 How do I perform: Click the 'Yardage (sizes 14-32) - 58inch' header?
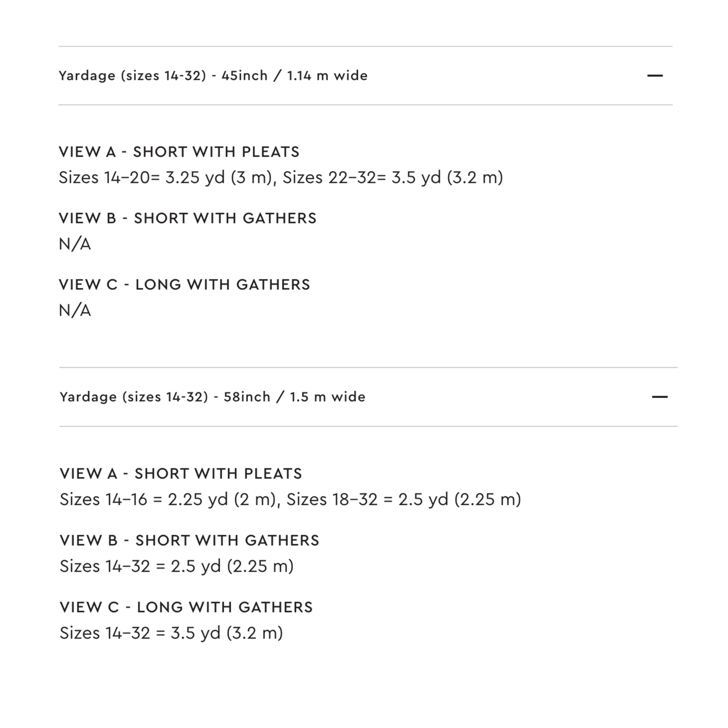(x=368, y=397)
